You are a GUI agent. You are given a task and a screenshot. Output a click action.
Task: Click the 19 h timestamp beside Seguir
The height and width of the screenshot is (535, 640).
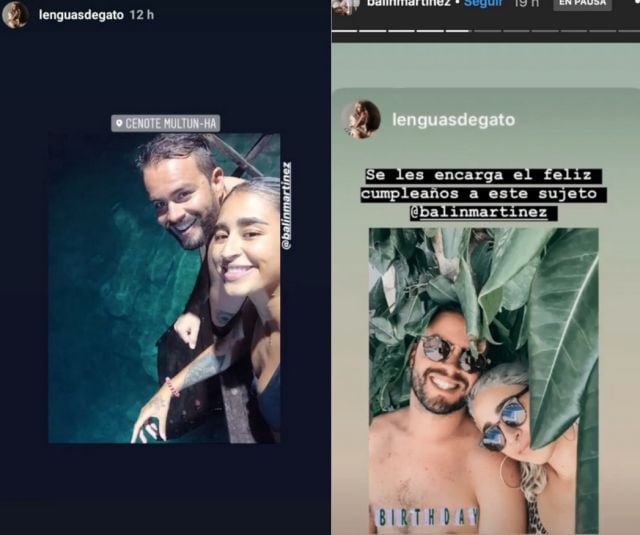(527, 3)
